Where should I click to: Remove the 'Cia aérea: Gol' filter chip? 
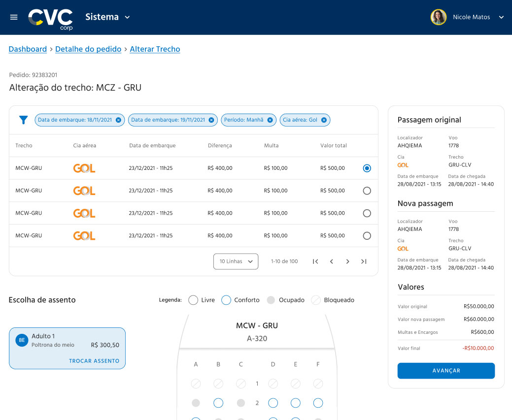click(x=324, y=120)
